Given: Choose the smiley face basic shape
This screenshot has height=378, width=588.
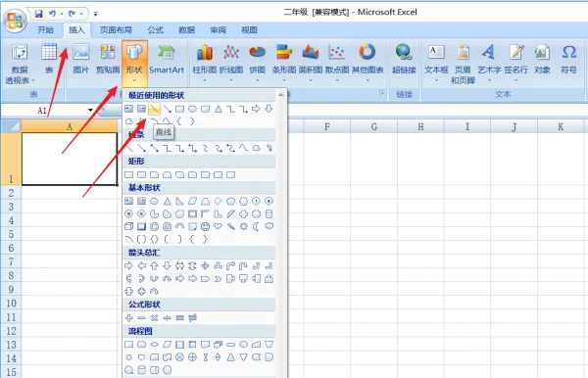Looking at the screenshot, I should click(205, 226).
